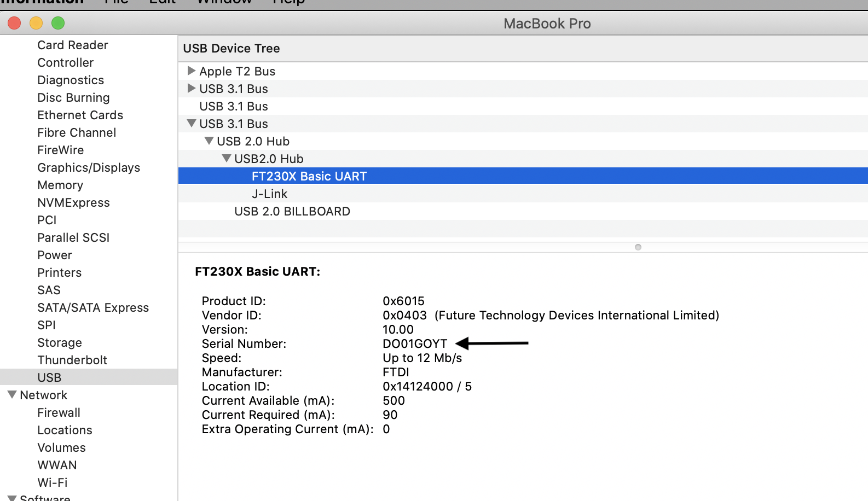Open Fibre Channel in sidebar

(77, 132)
